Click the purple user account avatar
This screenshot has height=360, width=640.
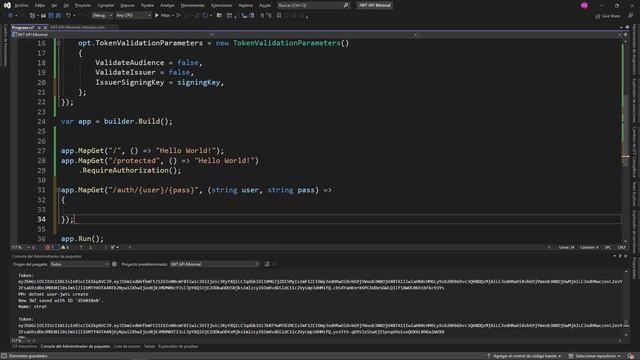pyautogui.click(x=584, y=5)
